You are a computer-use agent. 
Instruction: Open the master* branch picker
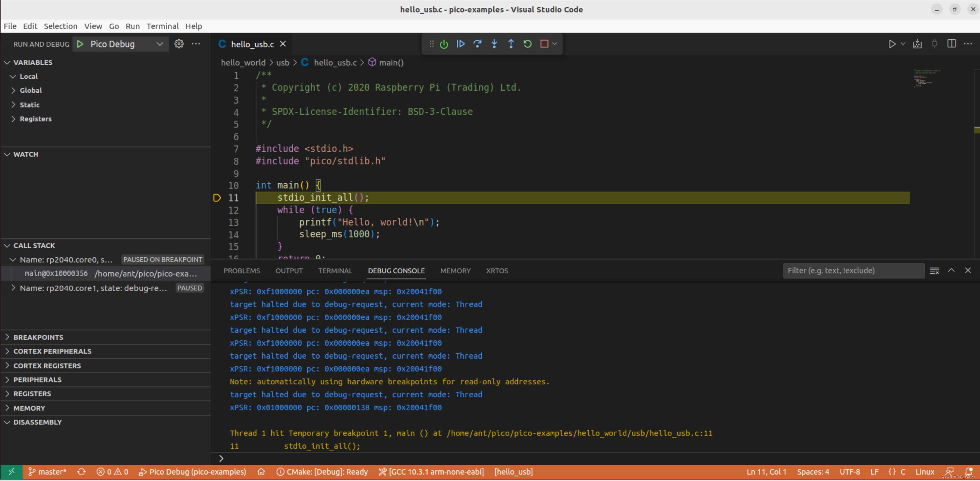47,472
